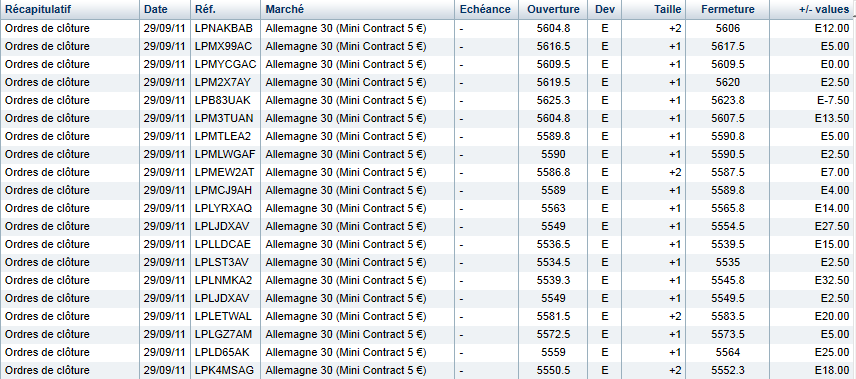Image resolution: width=856 pixels, height=379 pixels.
Task: Select the row with reference LPB83UAK
Action: (428, 100)
